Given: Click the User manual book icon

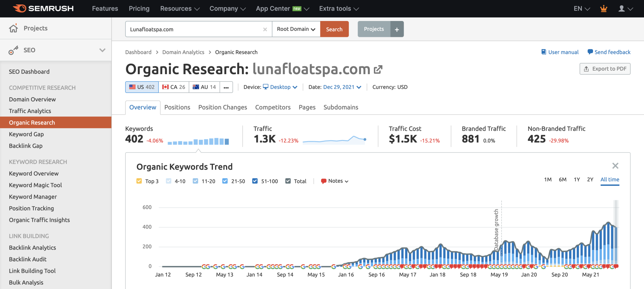Looking at the screenshot, I should click(x=544, y=52).
